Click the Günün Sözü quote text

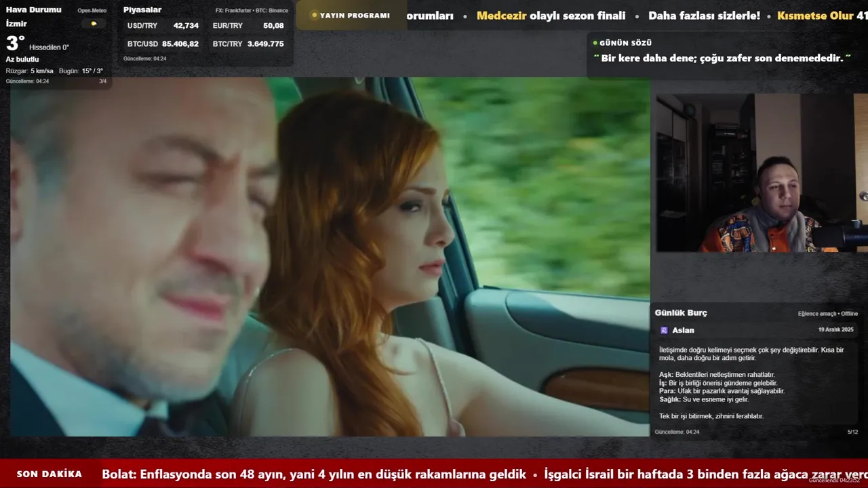pyautogui.click(x=722, y=58)
